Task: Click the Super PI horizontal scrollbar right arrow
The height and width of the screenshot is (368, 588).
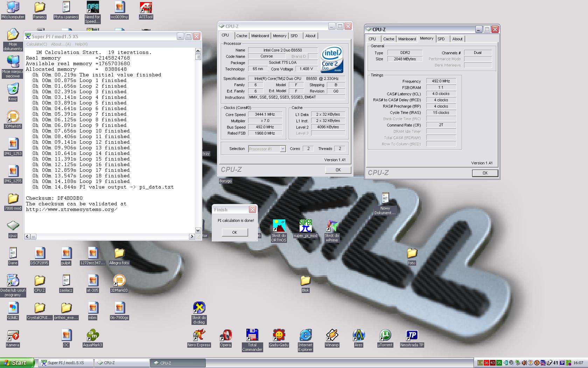Action: (192, 237)
